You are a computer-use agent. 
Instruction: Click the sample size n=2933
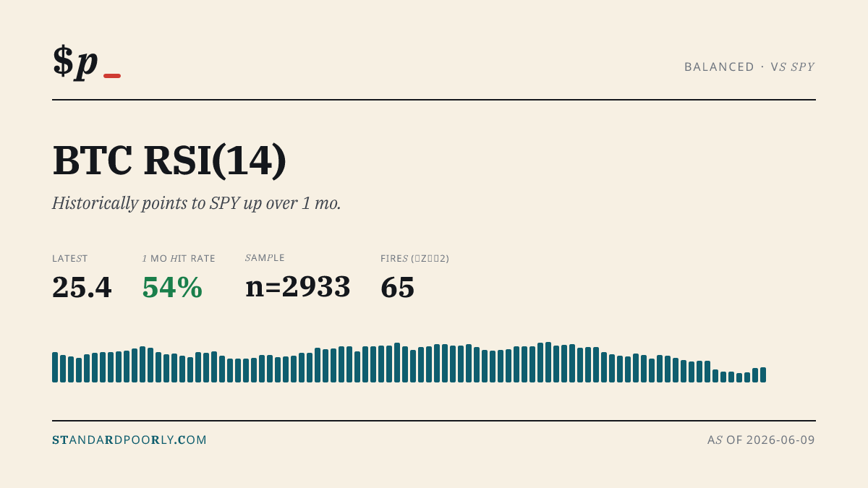[298, 287]
